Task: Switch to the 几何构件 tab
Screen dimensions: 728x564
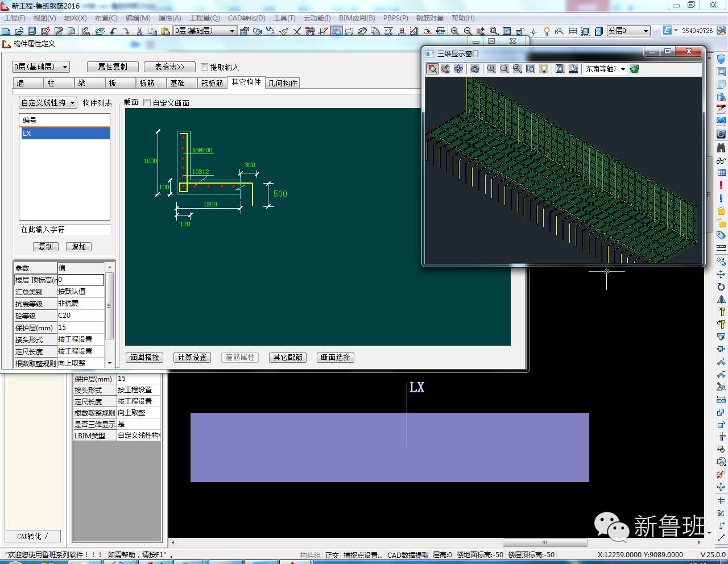Action: 283,83
